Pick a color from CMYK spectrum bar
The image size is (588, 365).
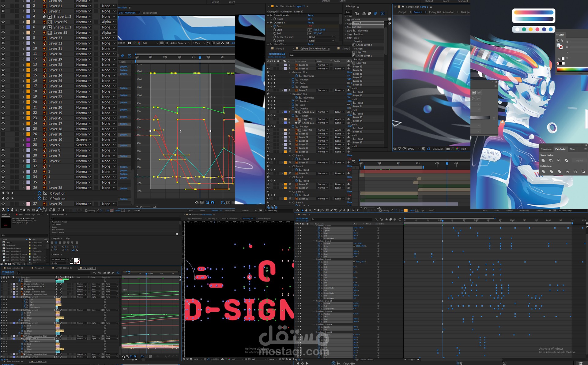point(571,69)
